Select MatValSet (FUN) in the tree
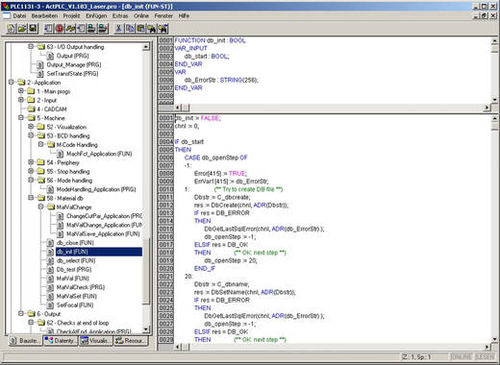The height and width of the screenshot is (365, 500). (77, 296)
